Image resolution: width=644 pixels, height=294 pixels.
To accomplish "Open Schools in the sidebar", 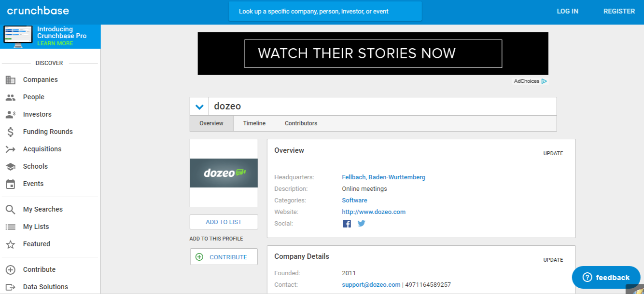I will pos(35,166).
